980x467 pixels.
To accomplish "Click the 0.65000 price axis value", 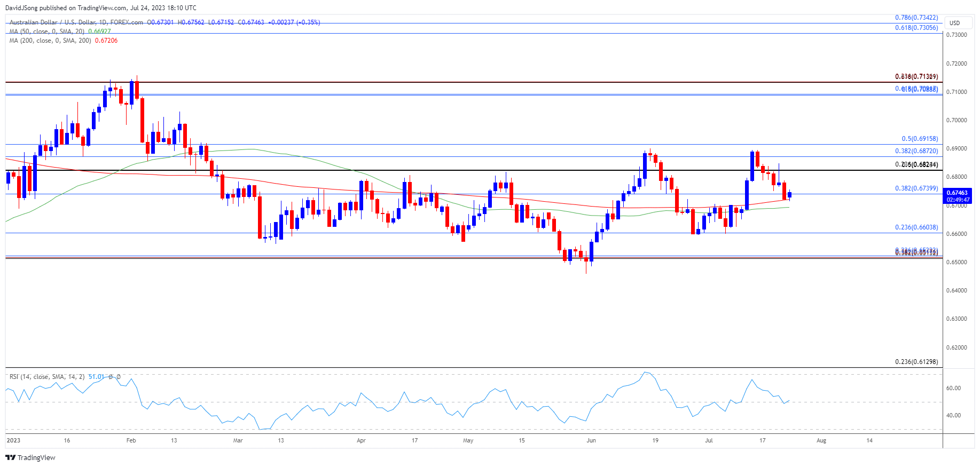I will click(x=957, y=262).
